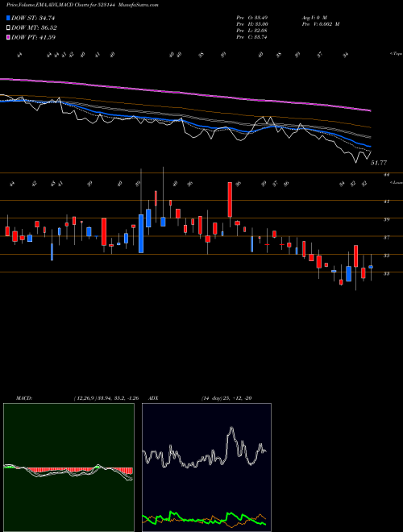
Task: Open the dark blue ADX indicator chart
Action: point(206,468)
